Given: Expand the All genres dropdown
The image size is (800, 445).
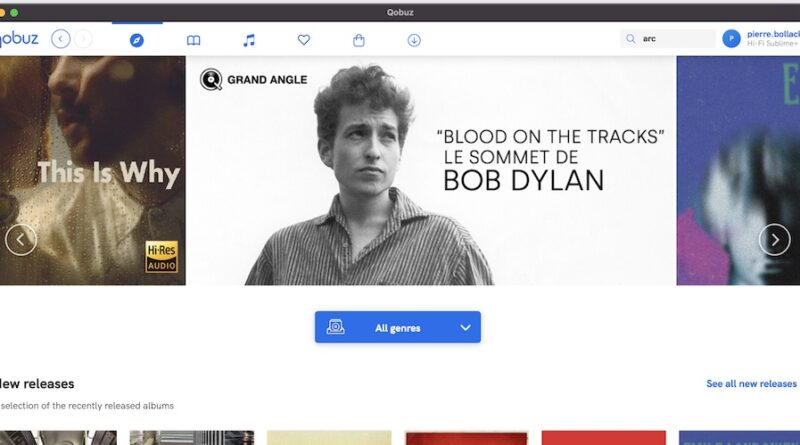Looking at the screenshot, I should [397, 327].
